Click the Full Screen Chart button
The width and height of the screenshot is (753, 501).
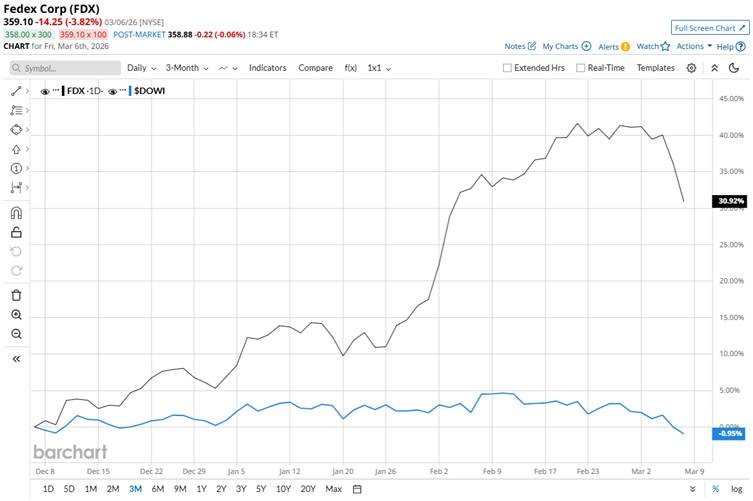coord(710,28)
